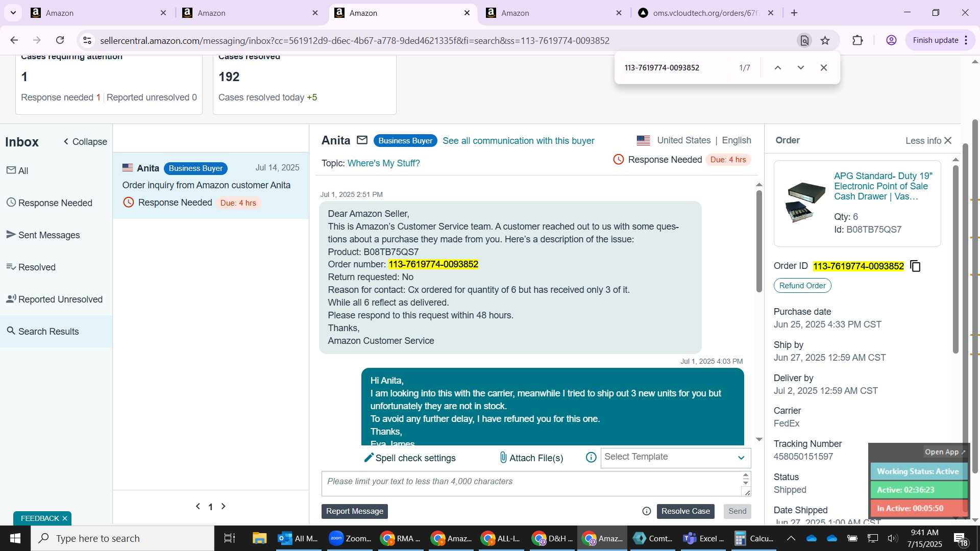Close the find-in-page bar
The width and height of the screenshot is (980, 551).
(x=824, y=68)
